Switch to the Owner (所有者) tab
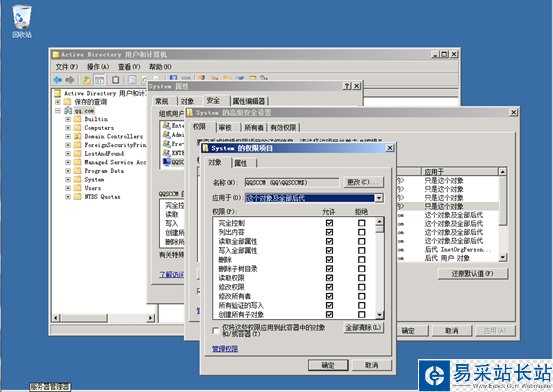This screenshot has height=392, width=553. click(x=254, y=127)
